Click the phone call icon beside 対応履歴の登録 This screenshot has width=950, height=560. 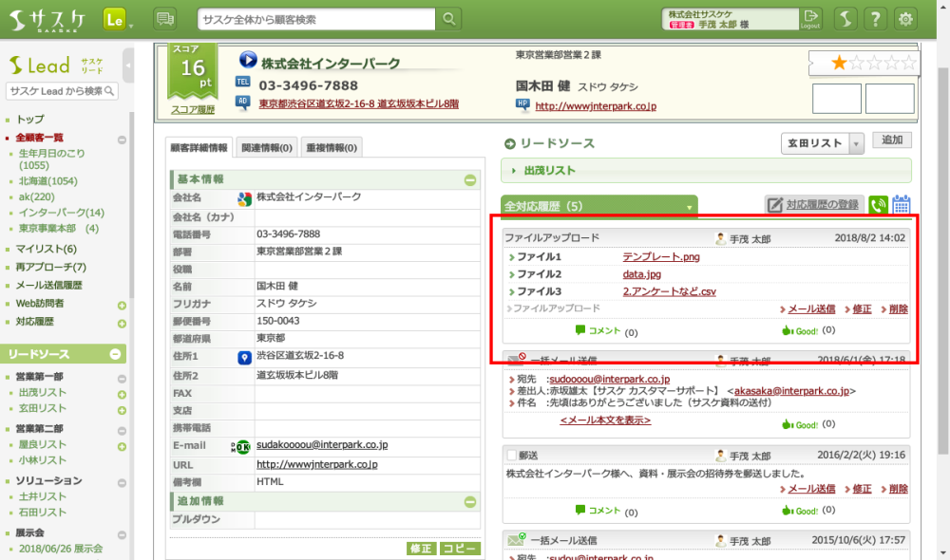(x=878, y=205)
